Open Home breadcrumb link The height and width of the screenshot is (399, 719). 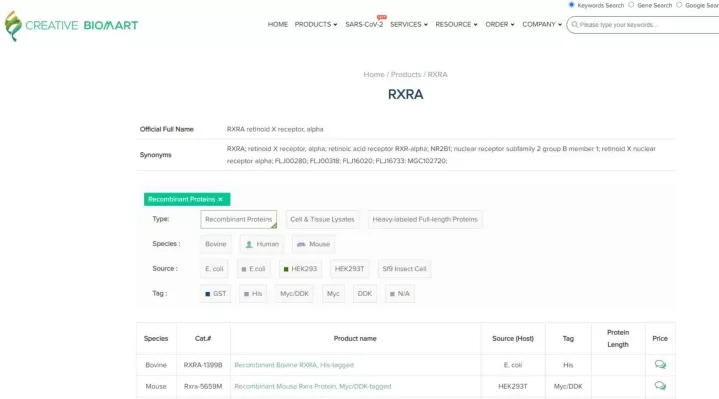click(374, 75)
